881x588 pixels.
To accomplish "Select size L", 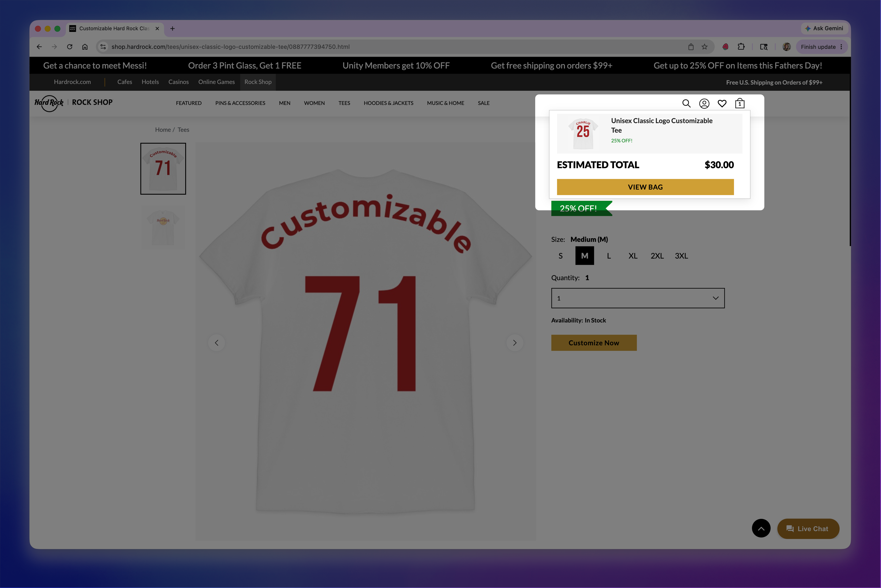I will pyautogui.click(x=609, y=256).
